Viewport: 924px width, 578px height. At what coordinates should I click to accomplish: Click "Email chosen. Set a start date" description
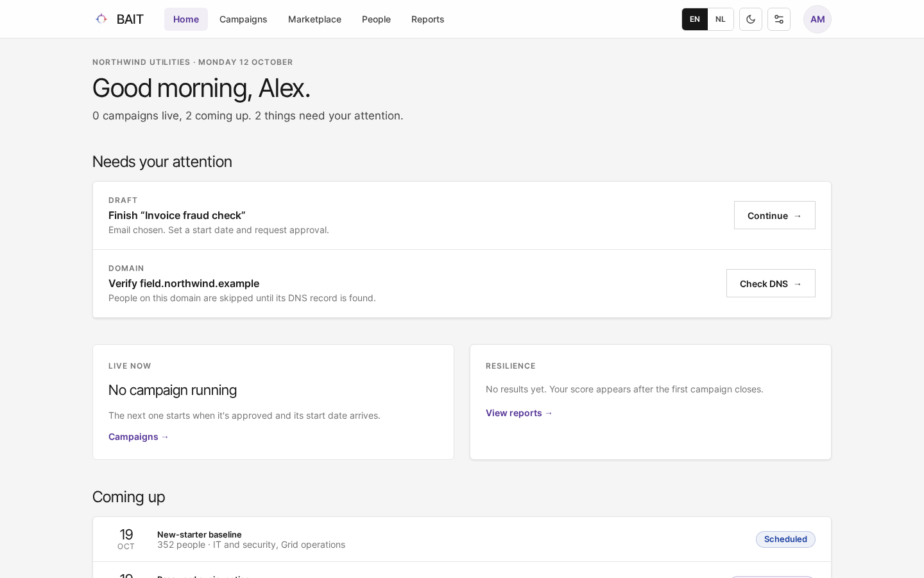[x=219, y=230]
